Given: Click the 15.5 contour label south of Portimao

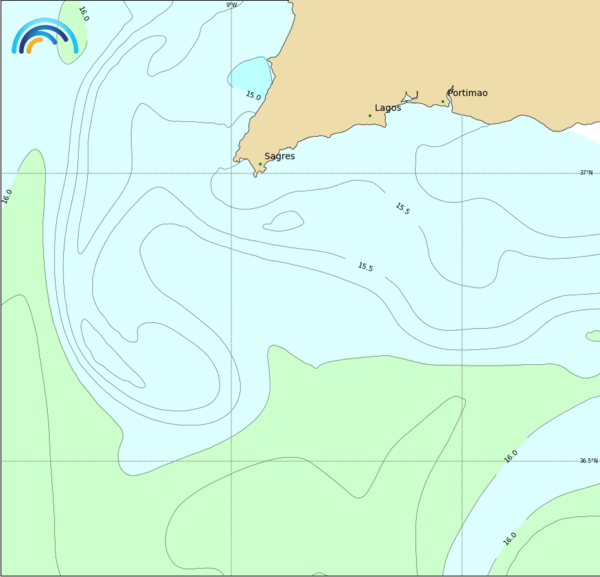Looking at the screenshot, I should (x=402, y=208).
